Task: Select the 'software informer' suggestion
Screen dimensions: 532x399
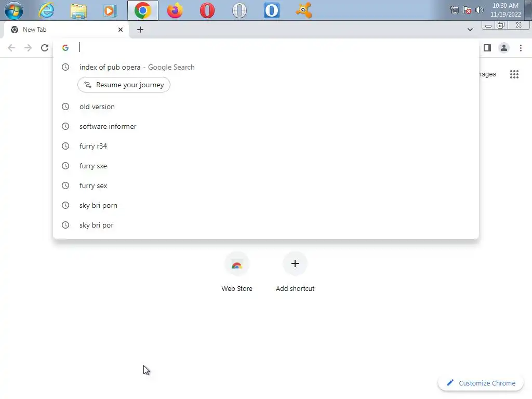Action: point(266,126)
